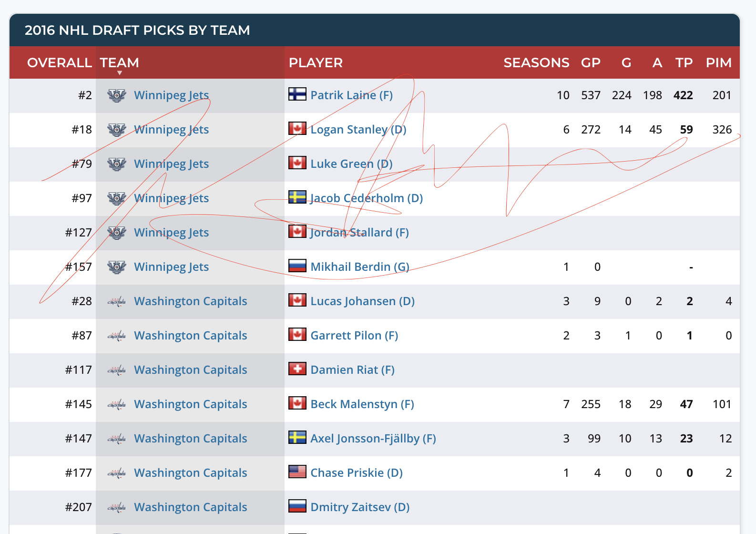Click Switzerland flag next to Damien Riat
756x534 pixels.
tap(297, 369)
